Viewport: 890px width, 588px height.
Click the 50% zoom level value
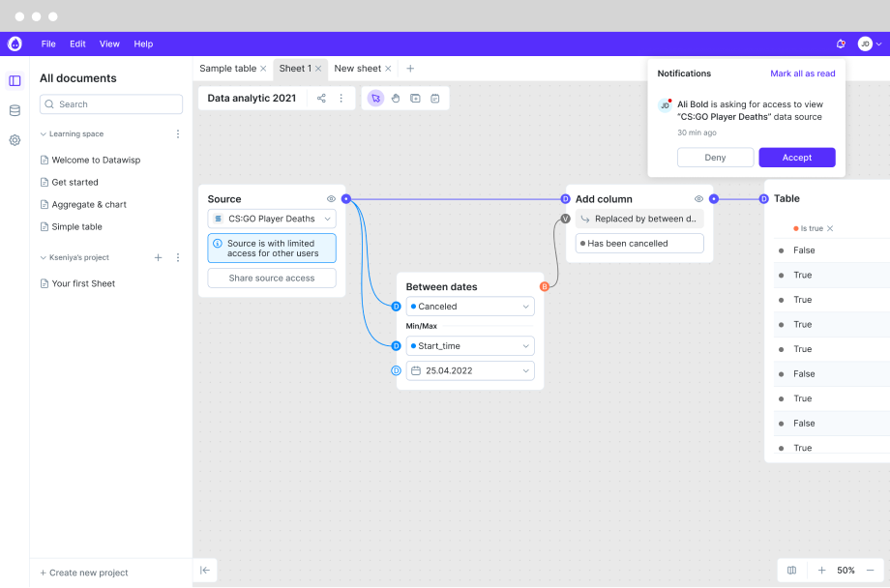pyautogui.click(x=845, y=571)
